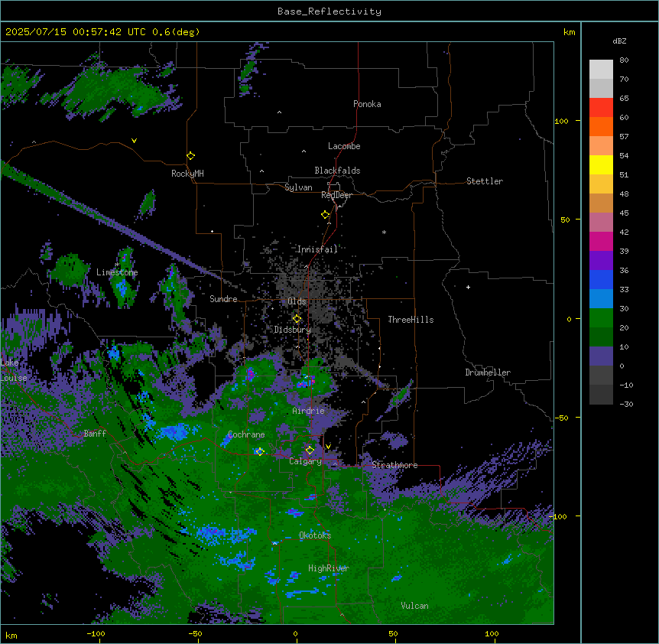This screenshot has width=659, height=644.
Task: Click the Airdrie label
Action: (x=308, y=411)
